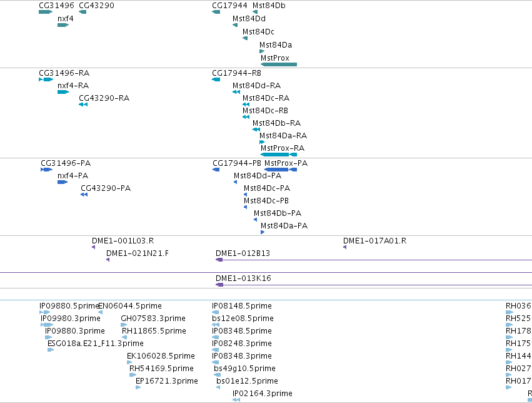Select the CG17944-PB protein glyph
This screenshot has height=403, width=532.
tap(216, 170)
